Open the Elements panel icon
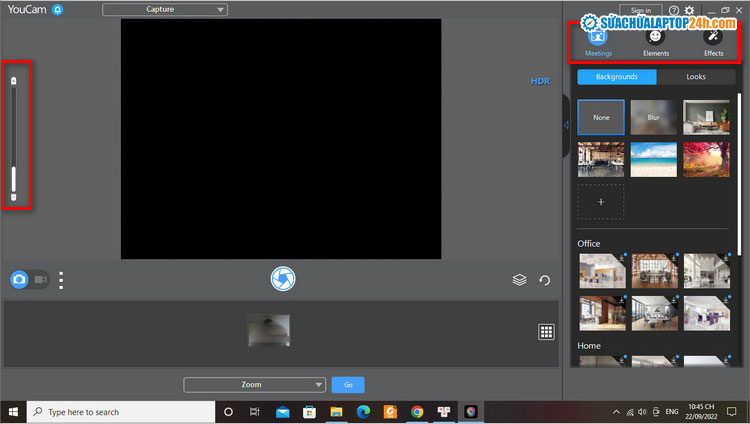Image resolution: width=750 pixels, height=424 pixels. coord(655,38)
